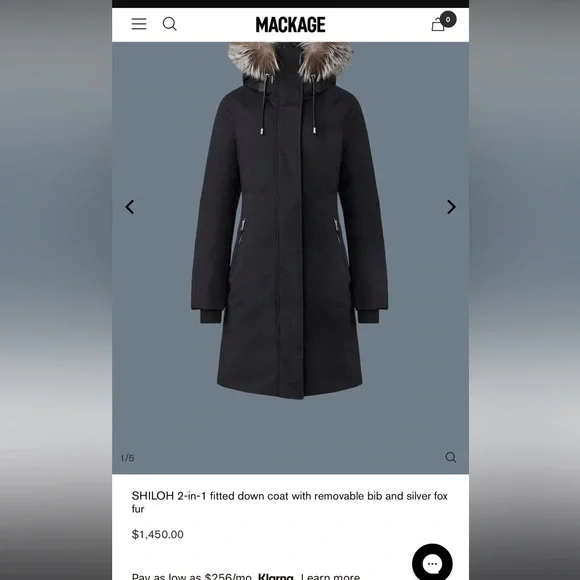
Task: Advance to the next product image
Action: point(451,207)
